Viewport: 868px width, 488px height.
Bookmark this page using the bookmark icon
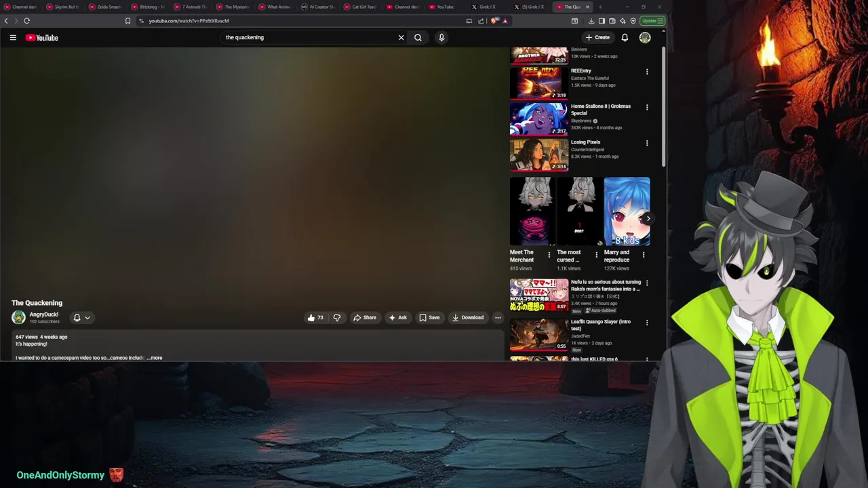click(x=127, y=21)
